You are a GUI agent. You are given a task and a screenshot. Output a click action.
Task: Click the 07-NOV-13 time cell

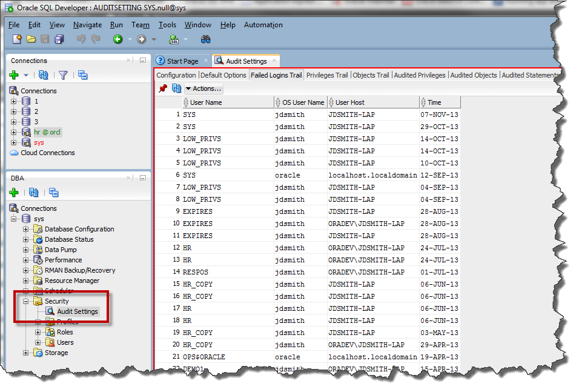[x=440, y=115]
